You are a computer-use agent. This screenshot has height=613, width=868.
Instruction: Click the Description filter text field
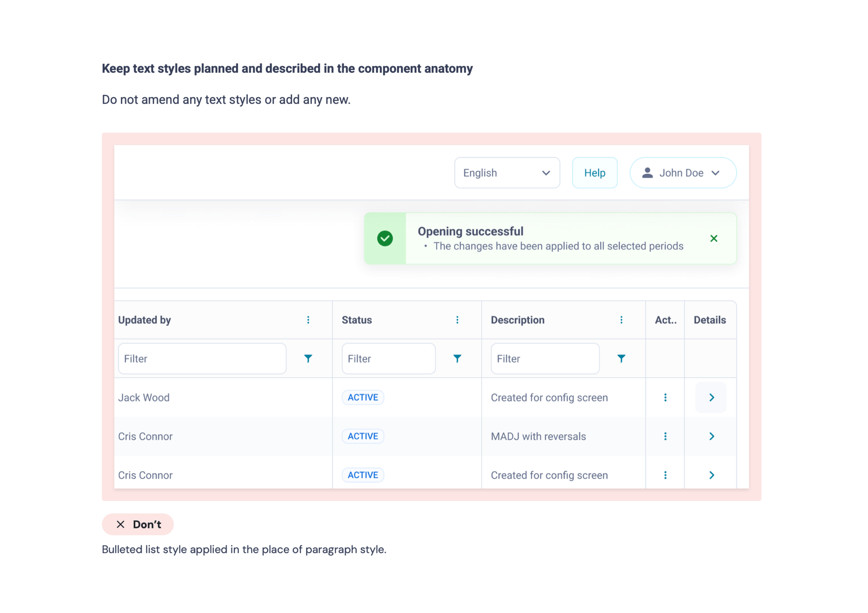(x=545, y=358)
